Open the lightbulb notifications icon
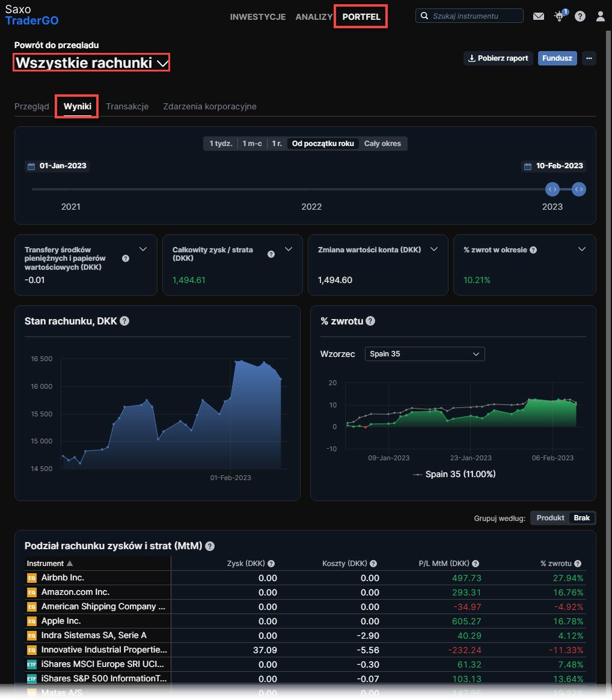 (559, 16)
